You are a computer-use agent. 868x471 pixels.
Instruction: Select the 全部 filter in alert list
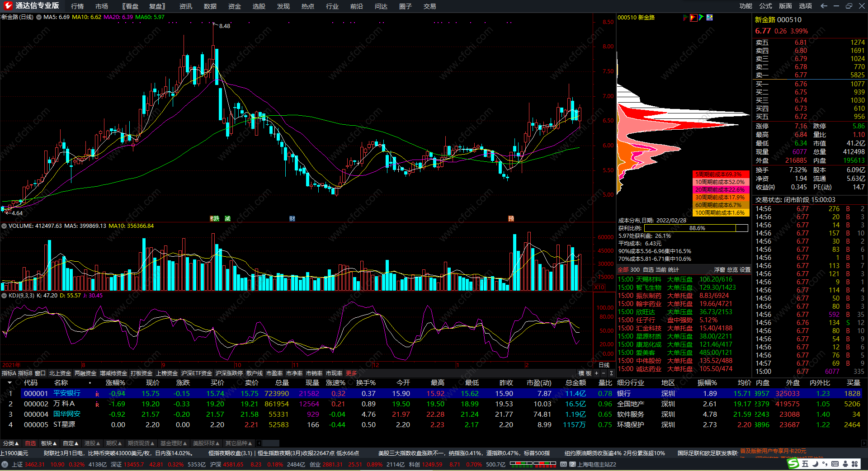pos(623,270)
